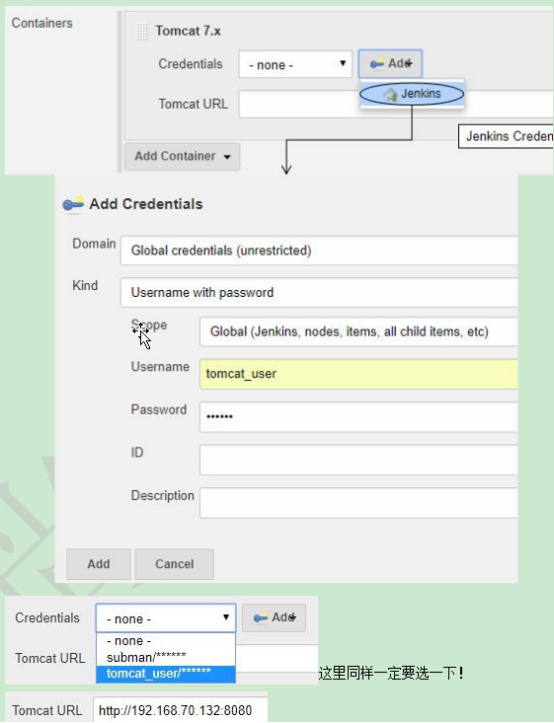Click the Cancel button in Add Credentials dialog
Screen dimensions: 554x723
(x=174, y=564)
